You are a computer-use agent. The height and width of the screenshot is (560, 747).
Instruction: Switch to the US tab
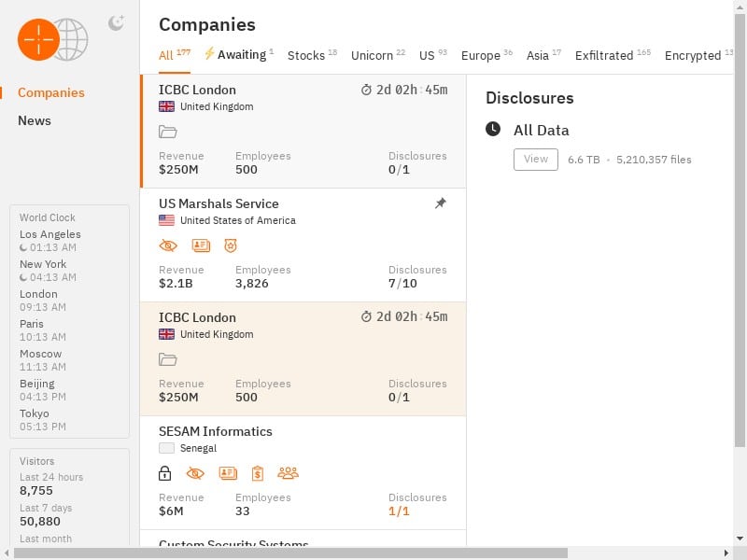[433, 55]
